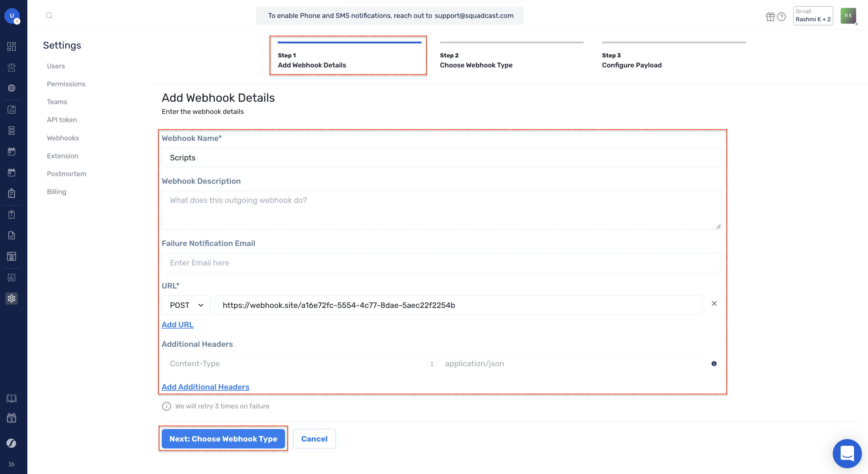Screen dimensions: 868x474
Task: Click inside the Failure Notification Email field
Action: tap(438, 263)
